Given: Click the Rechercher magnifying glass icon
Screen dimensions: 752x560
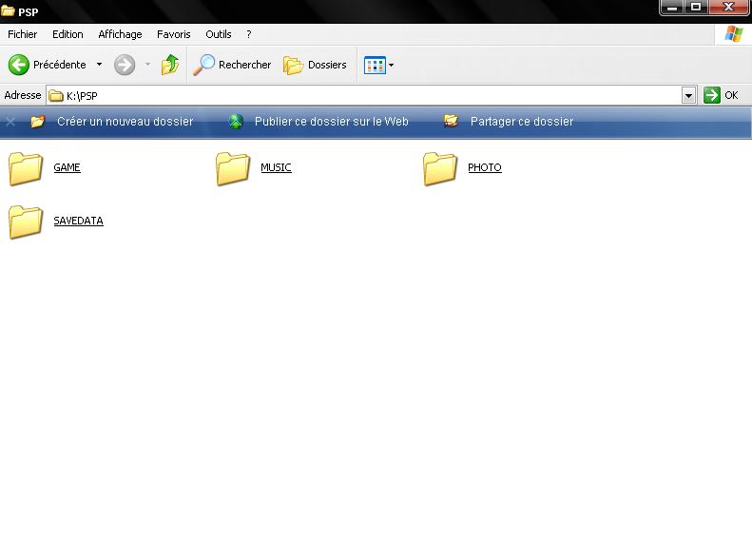Looking at the screenshot, I should (204, 65).
